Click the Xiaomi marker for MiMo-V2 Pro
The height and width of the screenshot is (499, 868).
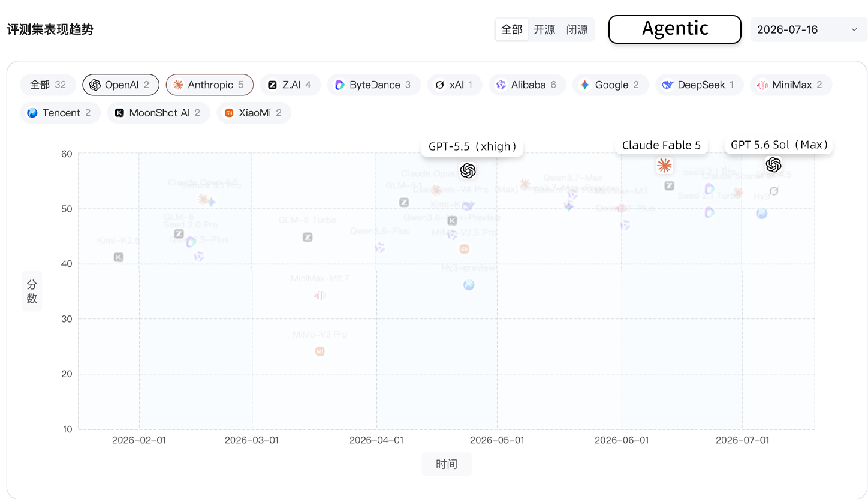click(x=320, y=351)
